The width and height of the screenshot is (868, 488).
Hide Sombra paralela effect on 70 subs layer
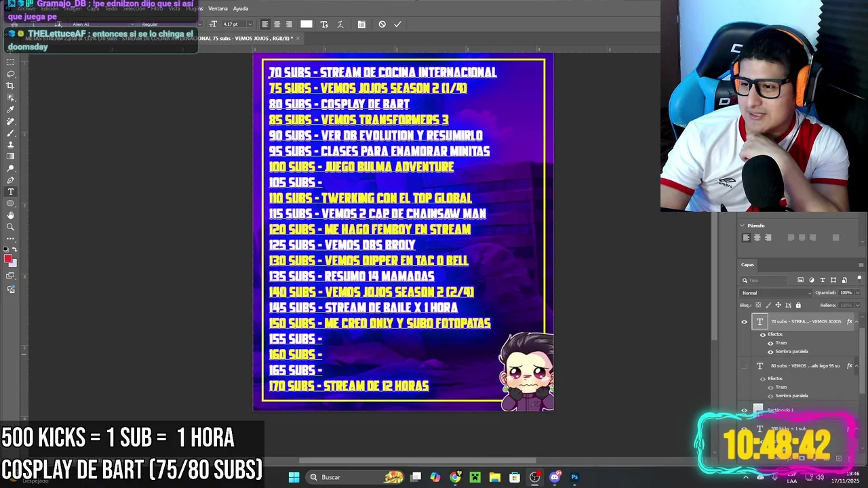pos(770,352)
